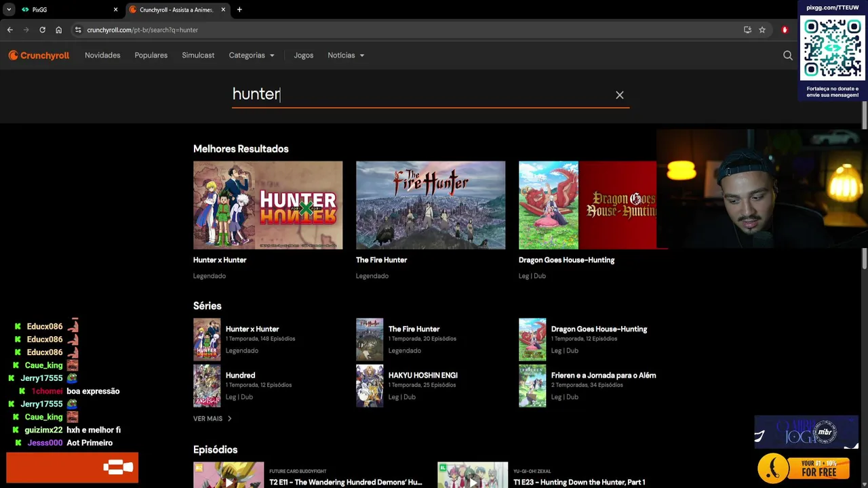Play Future Card Buddyfight T2 E11 episode thumbnail
The width and height of the screenshot is (868, 488).
(x=229, y=475)
